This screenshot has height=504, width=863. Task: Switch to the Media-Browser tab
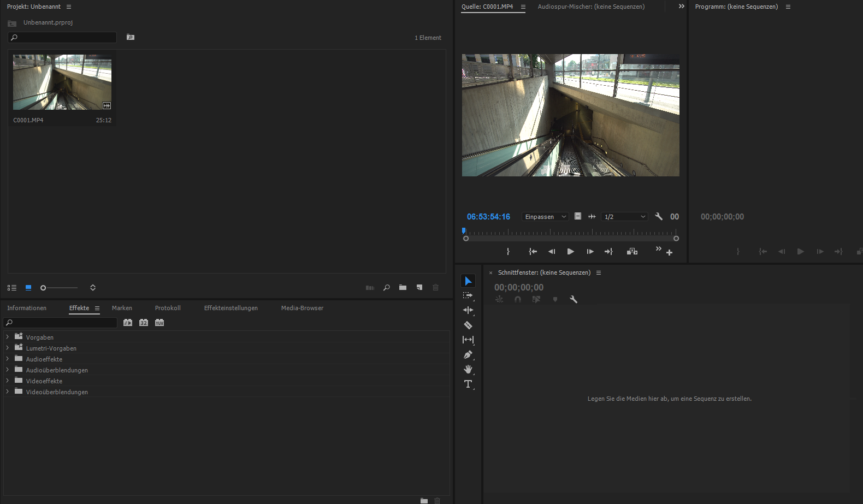(302, 308)
